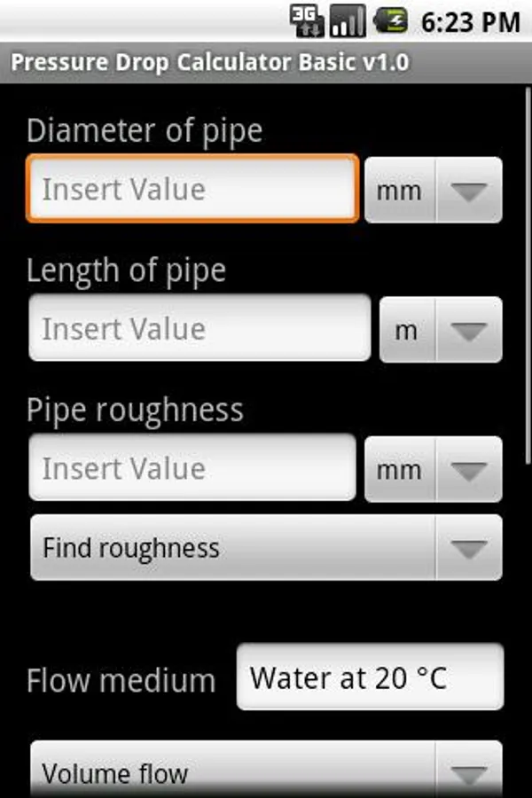Open the length unit m dropdown
Screen dimensions: 532x798
441,330
